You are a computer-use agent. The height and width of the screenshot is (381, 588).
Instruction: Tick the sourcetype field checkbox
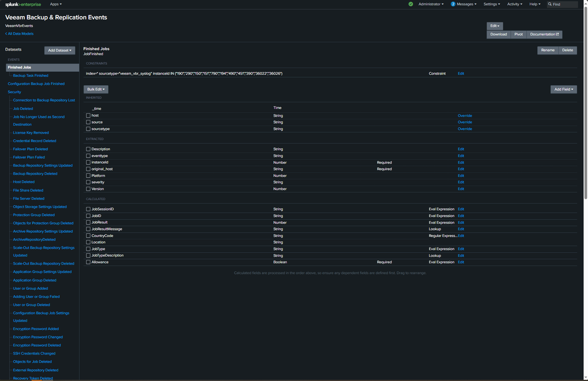tap(88, 129)
